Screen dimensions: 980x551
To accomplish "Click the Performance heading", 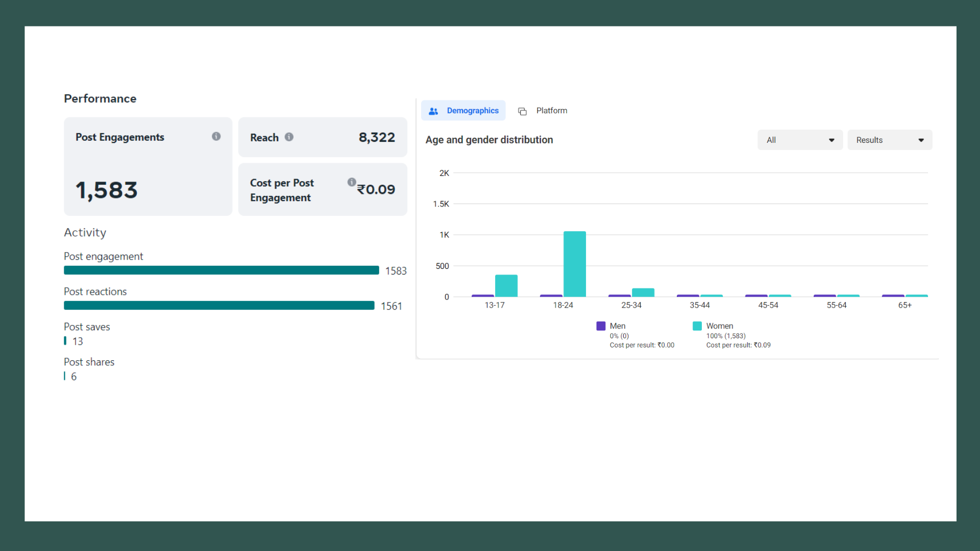I will pos(100,98).
